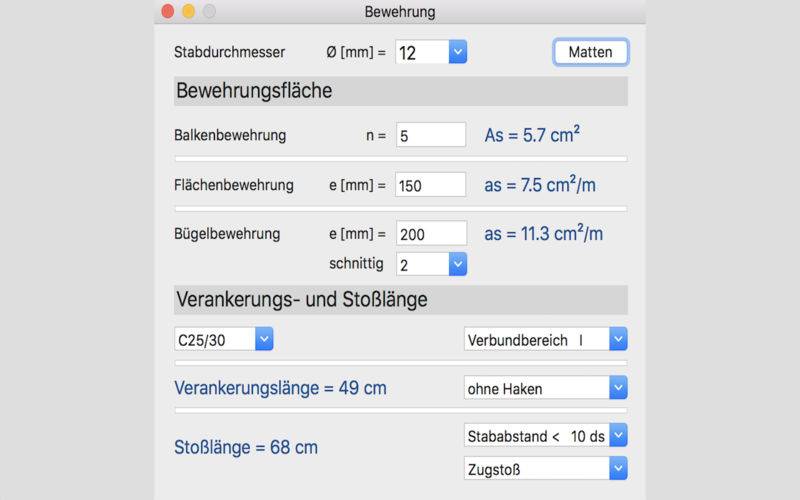Open the schnittig dropdown arrow

[x=458, y=264]
